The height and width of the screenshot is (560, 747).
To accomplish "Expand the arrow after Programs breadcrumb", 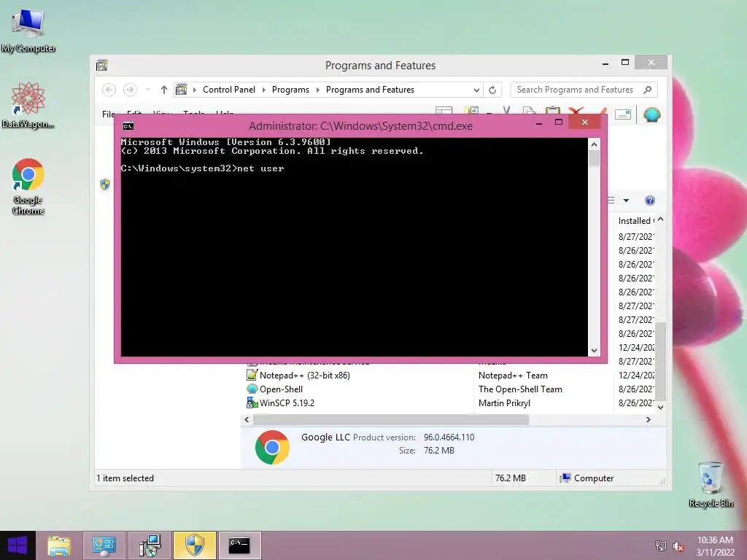I will point(318,90).
